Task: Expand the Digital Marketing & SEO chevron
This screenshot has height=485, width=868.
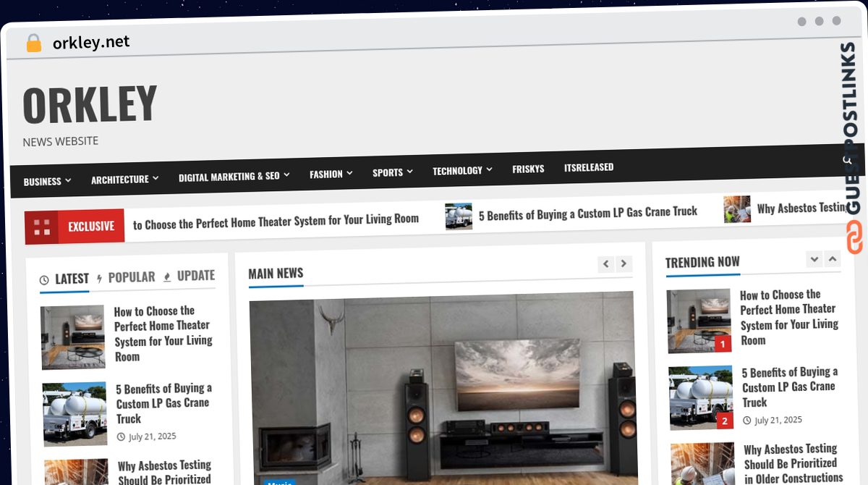Action: (286, 174)
